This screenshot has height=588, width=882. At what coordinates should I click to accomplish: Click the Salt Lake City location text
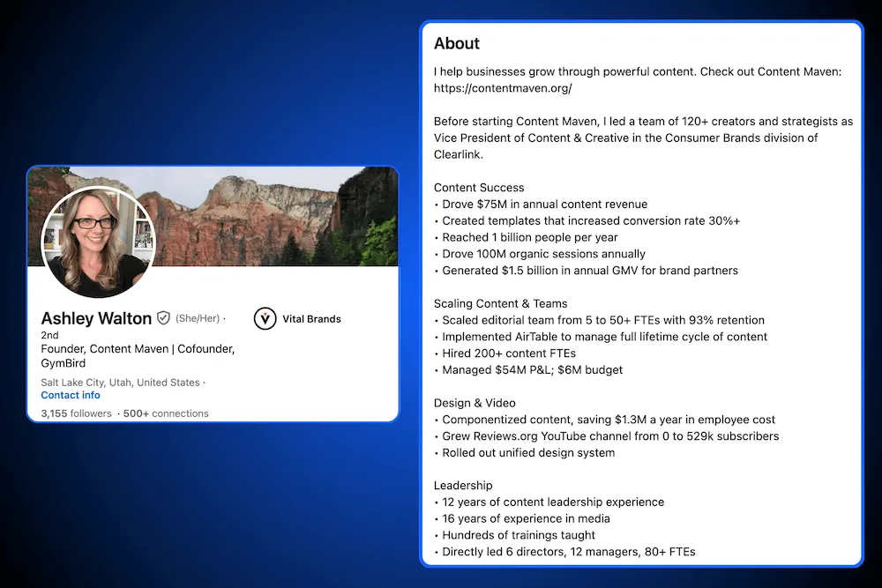119,382
